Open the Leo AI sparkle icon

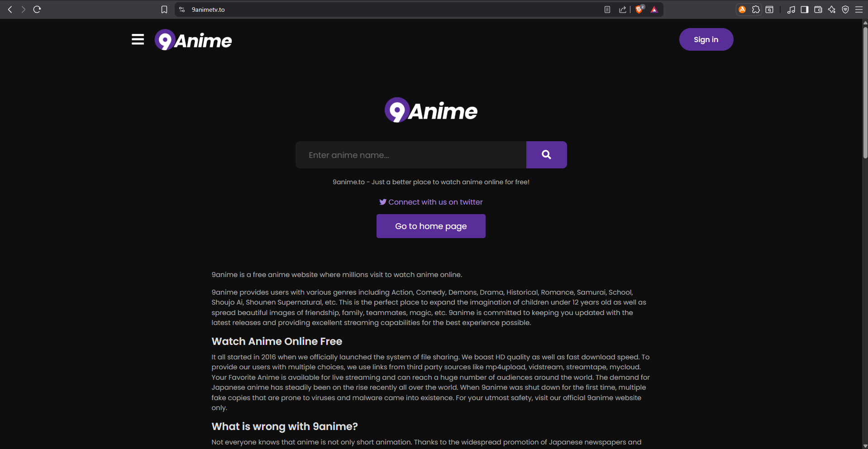tap(832, 10)
